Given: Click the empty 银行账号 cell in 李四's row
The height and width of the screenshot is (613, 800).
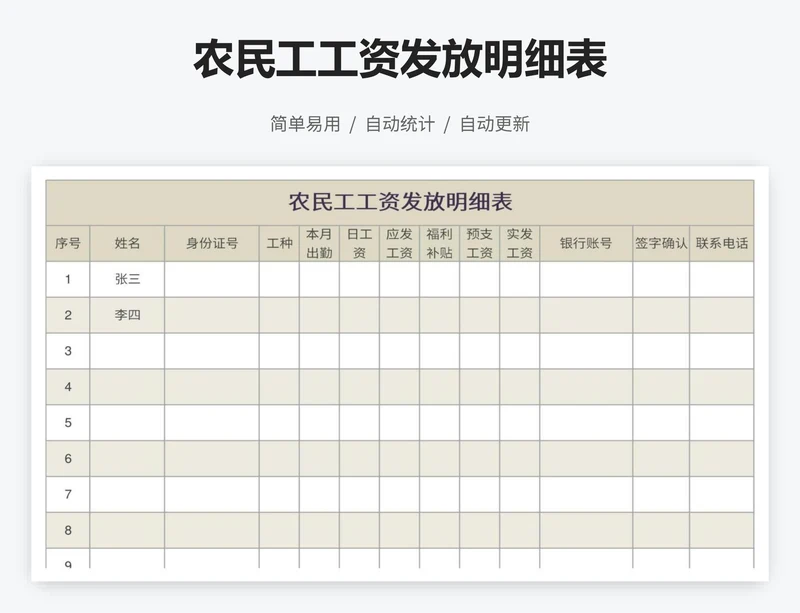Looking at the screenshot, I should coord(586,315).
